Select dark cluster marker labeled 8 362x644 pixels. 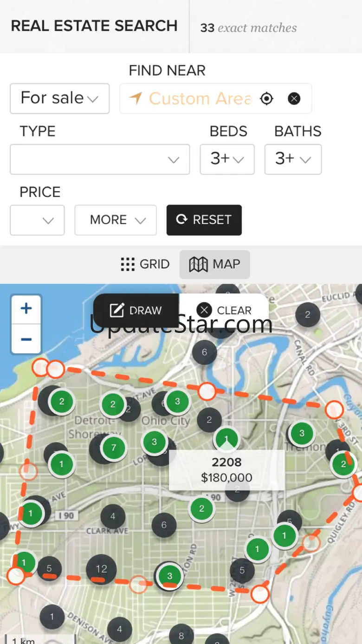tap(181, 635)
